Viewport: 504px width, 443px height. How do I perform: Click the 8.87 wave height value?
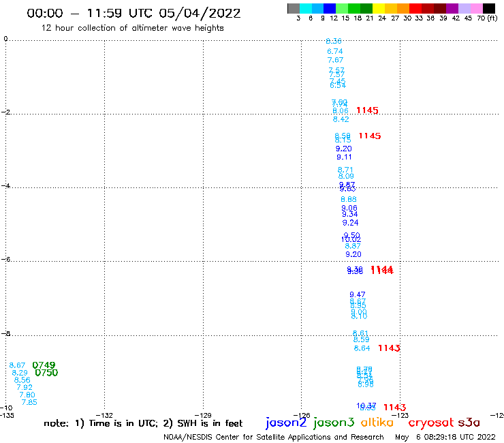pos(353,246)
